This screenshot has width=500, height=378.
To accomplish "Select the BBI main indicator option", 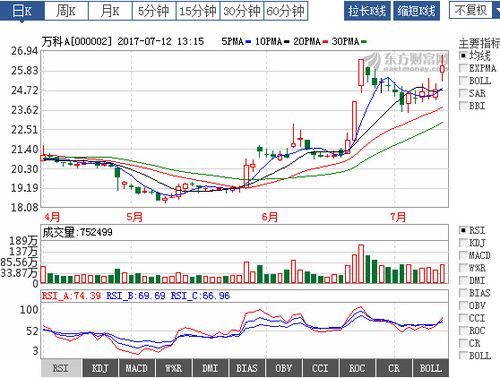I will (472, 106).
